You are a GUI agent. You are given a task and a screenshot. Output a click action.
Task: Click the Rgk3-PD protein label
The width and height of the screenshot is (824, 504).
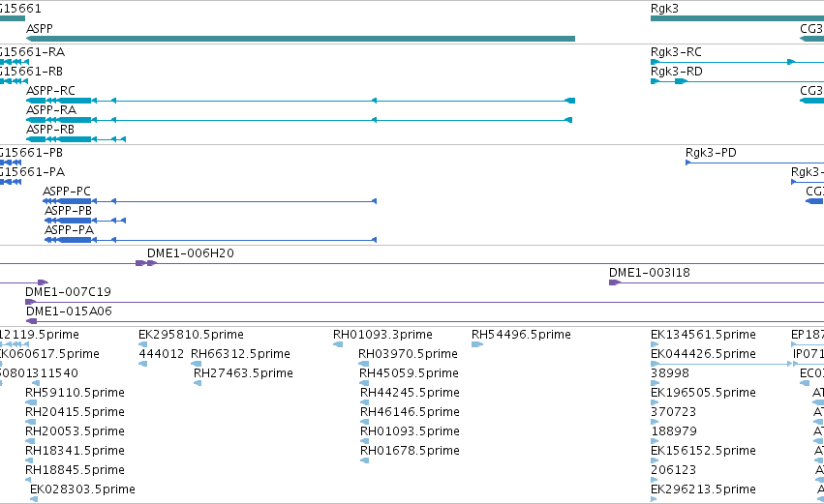point(711,153)
